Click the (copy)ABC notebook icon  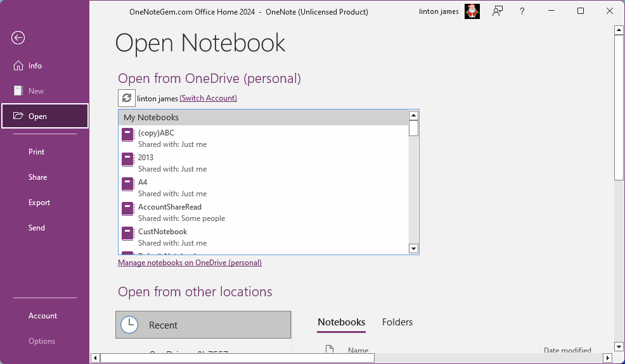tap(127, 135)
